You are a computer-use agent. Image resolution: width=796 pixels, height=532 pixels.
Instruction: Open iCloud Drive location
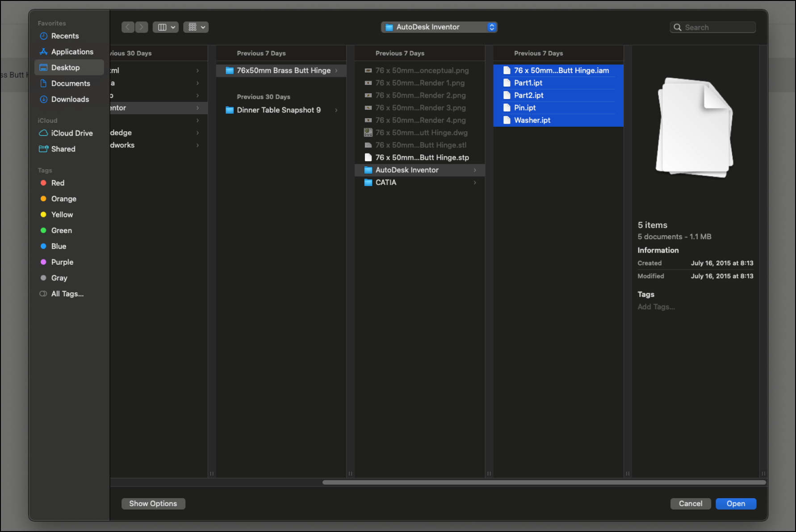(x=71, y=133)
